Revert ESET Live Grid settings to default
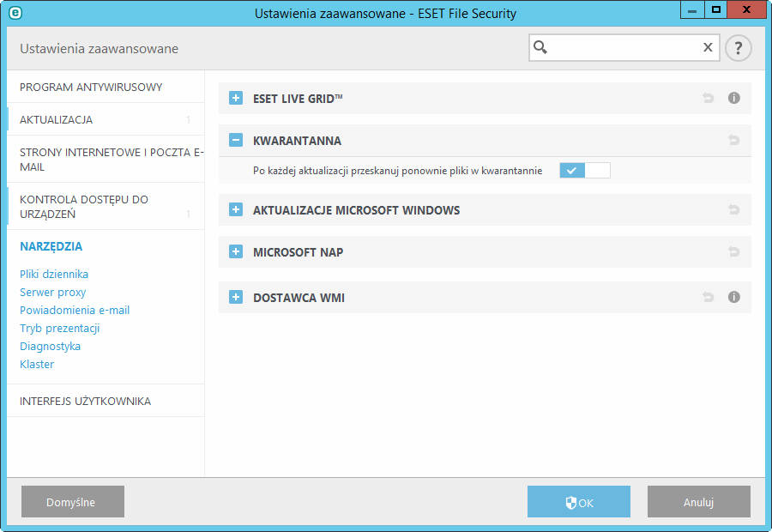Screen dimensions: 772x532 708,98
